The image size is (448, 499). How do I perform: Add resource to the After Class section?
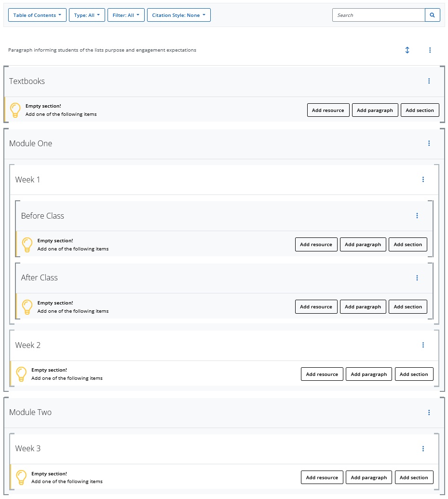[x=316, y=307]
